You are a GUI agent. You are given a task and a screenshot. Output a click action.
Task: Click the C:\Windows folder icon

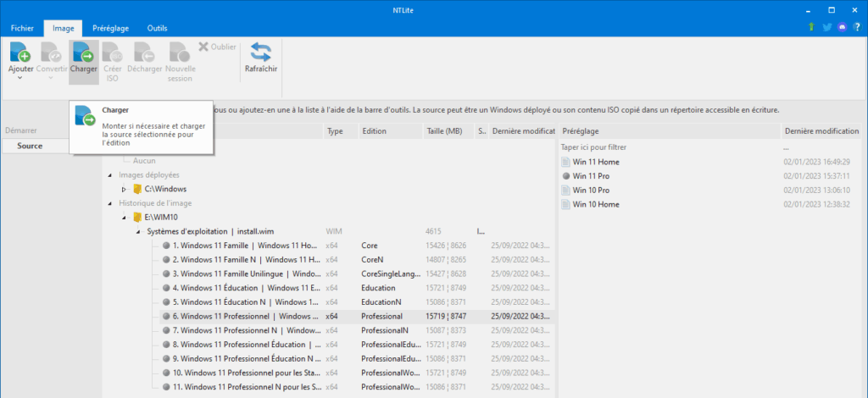(137, 189)
